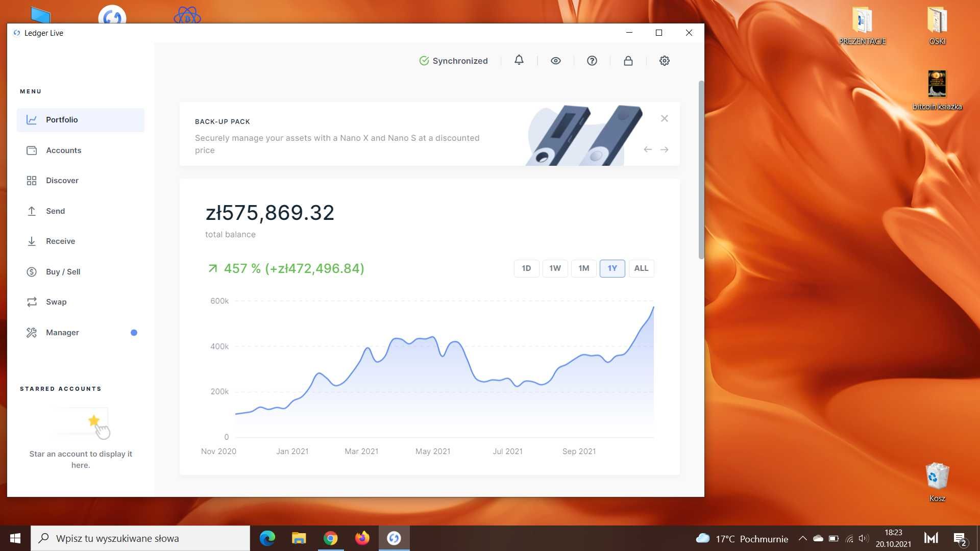This screenshot has width=980, height=551.
Task: Click the 1W chart period button
Action: pyautogui.click(x=555, y=268)
